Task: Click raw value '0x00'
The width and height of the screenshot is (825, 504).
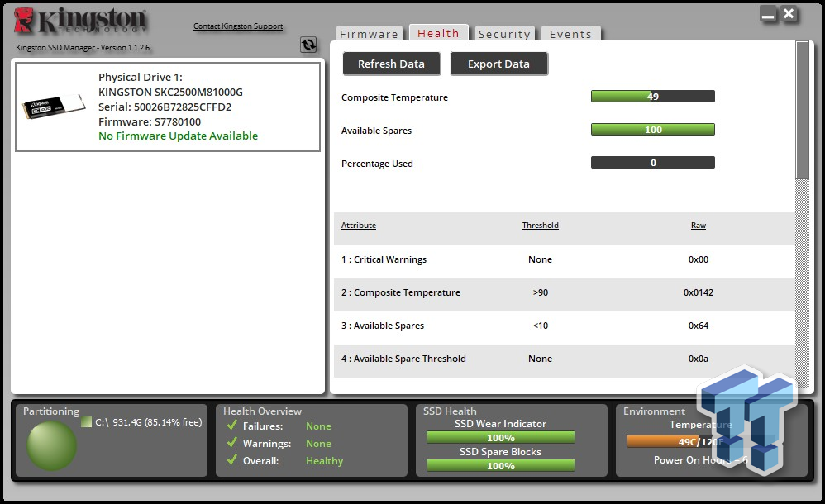Action: [x=699, y=259]
